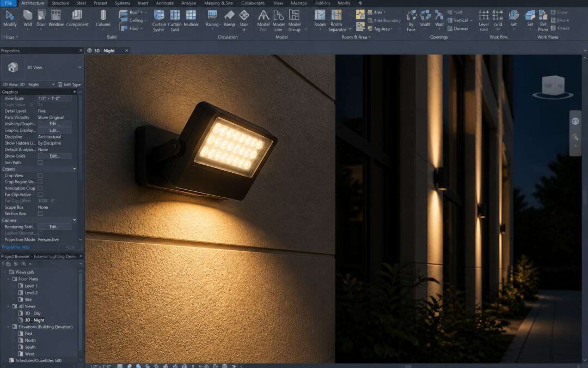
Task: Check the Annotation Crop box
Action: (40, 188)
